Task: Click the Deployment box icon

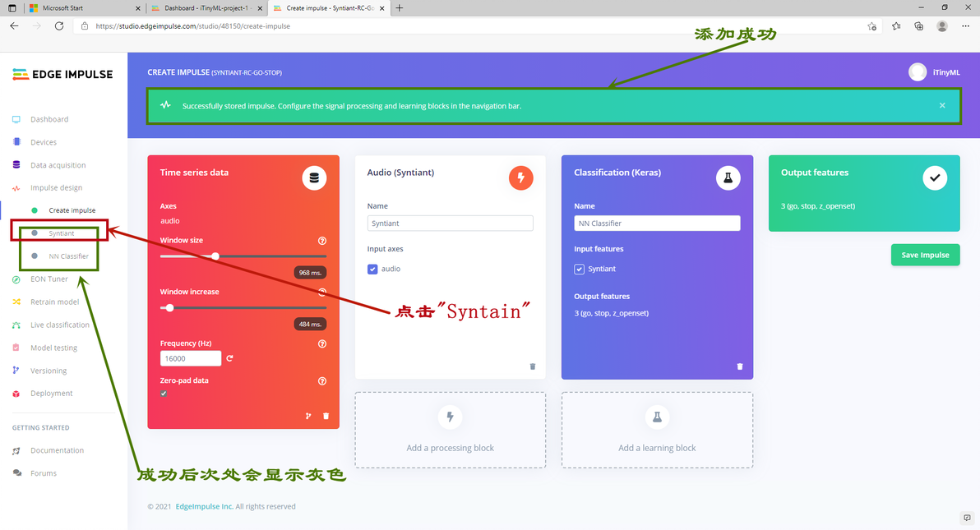Action: click(x=16, y=394)
